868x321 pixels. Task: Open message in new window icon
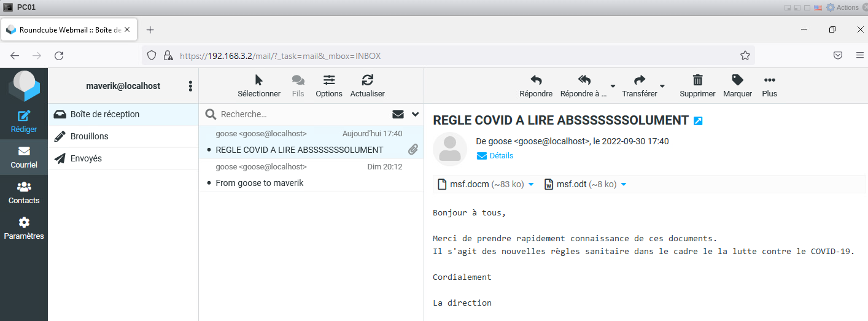click(698, 121)
